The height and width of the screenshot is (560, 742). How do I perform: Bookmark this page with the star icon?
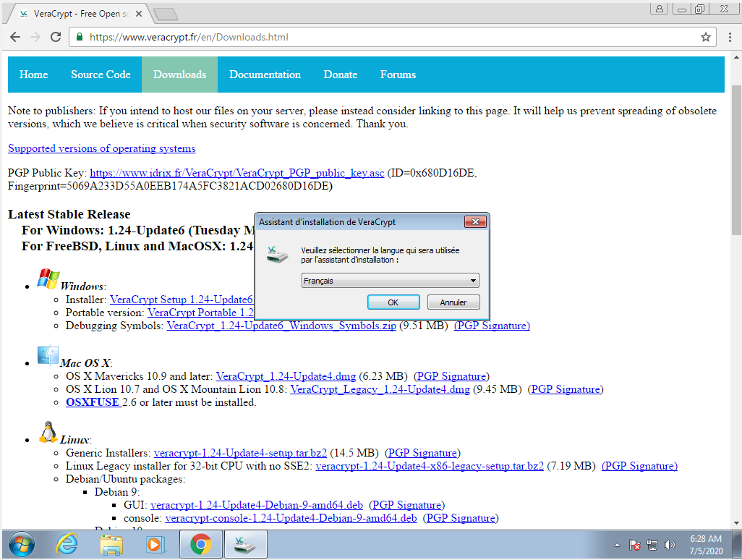coord(706,37)
